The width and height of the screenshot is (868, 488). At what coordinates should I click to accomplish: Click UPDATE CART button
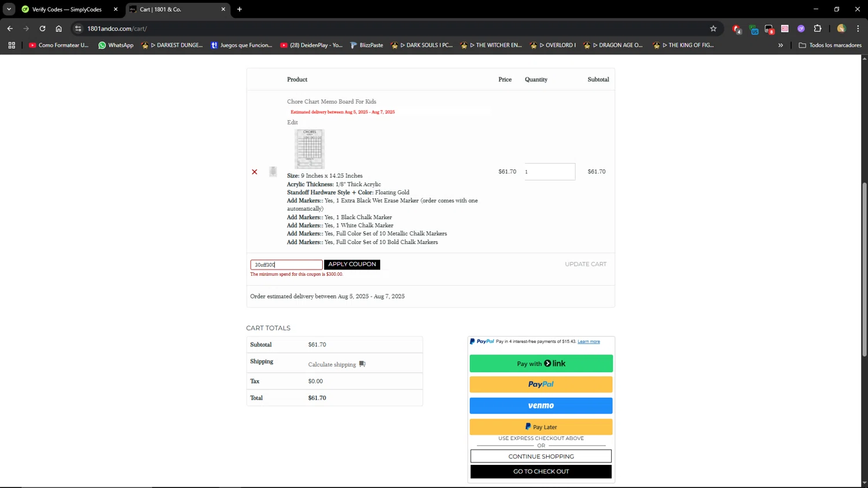coord(586,264)
